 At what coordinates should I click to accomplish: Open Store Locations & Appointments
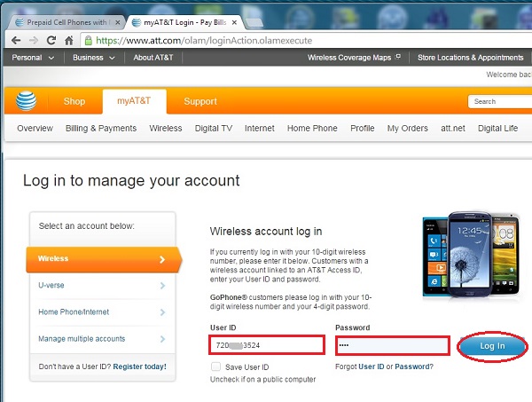pos(470,58)
